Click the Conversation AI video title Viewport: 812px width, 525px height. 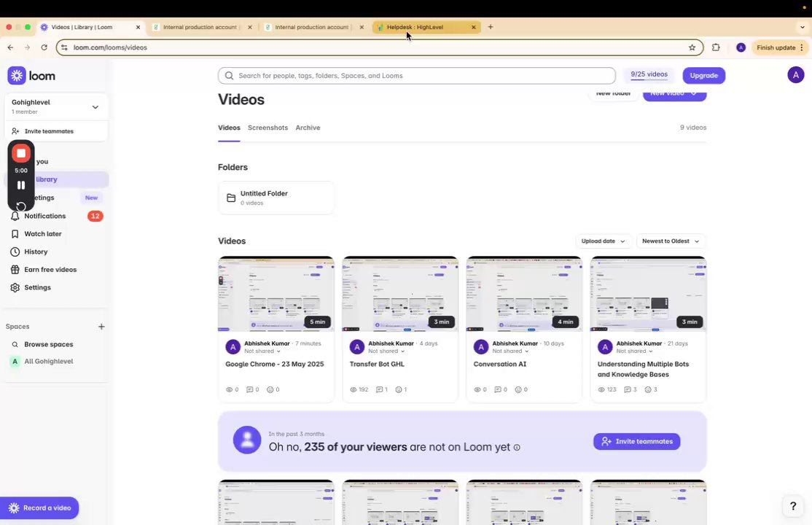[500, 365]
